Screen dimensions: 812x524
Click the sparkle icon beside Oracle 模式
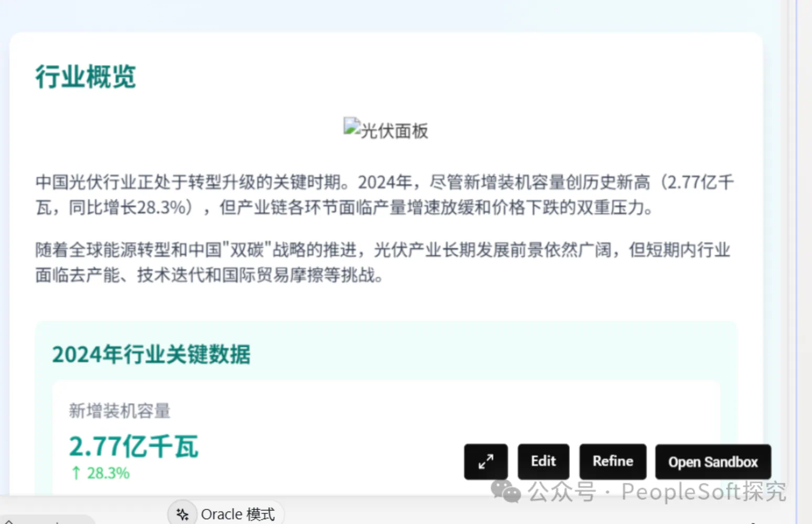(183, 515)
